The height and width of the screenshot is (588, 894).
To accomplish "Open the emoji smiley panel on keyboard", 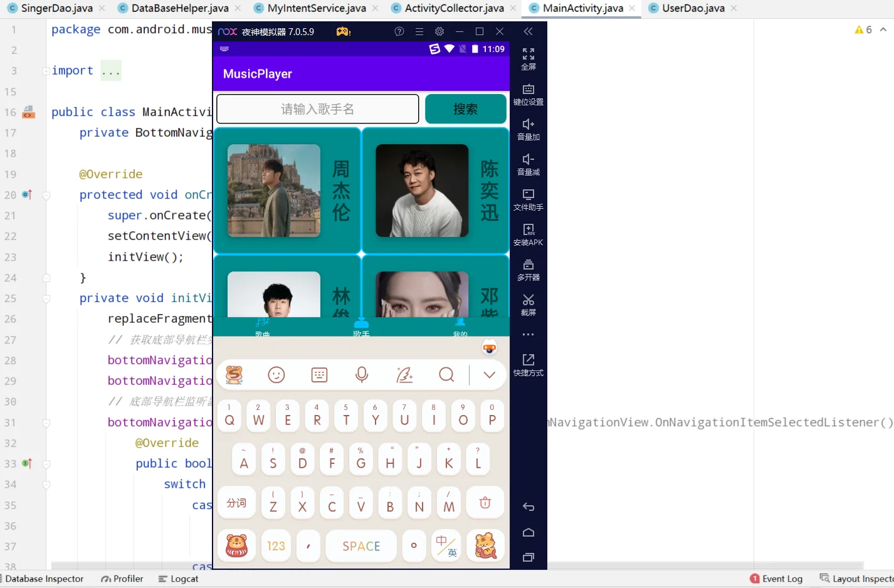I will pos(276,375).
